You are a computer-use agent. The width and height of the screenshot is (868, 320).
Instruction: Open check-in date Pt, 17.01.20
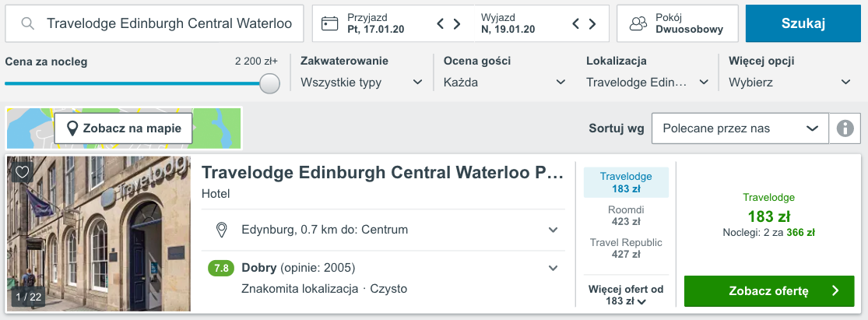tap(374, 23)
